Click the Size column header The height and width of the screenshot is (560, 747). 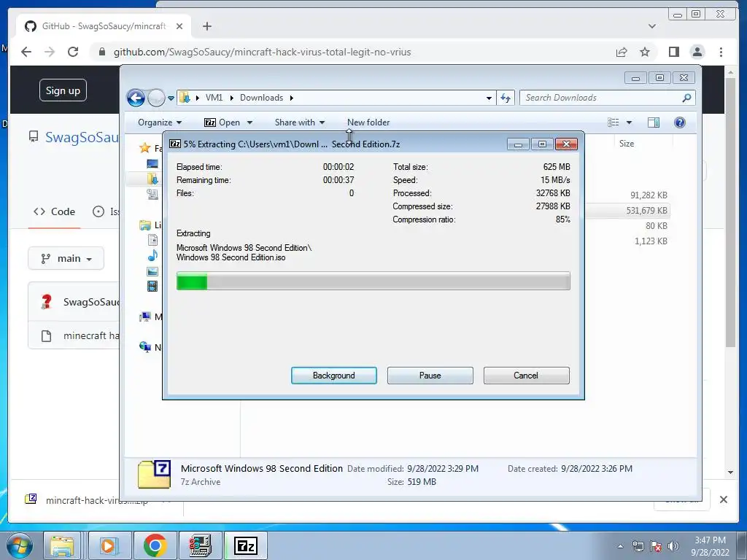click(627, 144)
